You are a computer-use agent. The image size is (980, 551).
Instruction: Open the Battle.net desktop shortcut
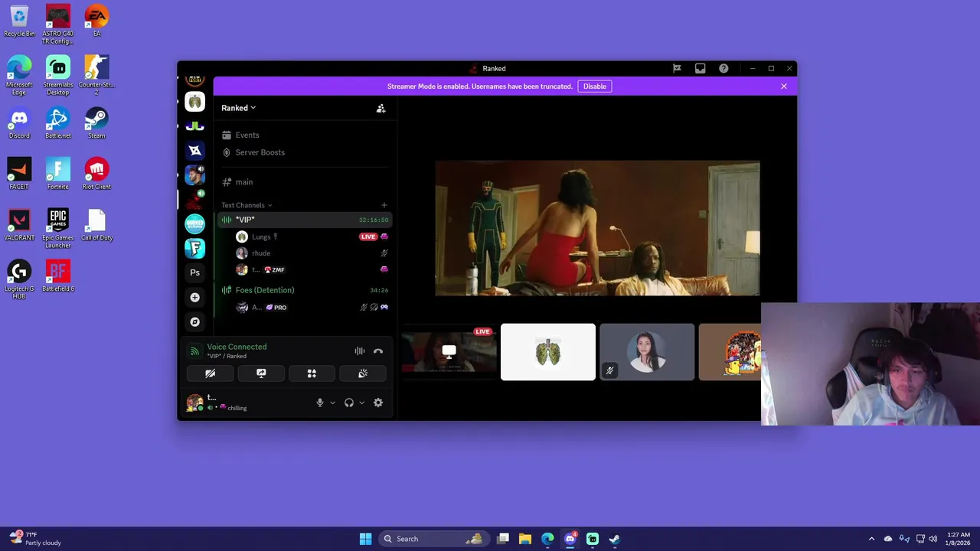coord(58,123)
